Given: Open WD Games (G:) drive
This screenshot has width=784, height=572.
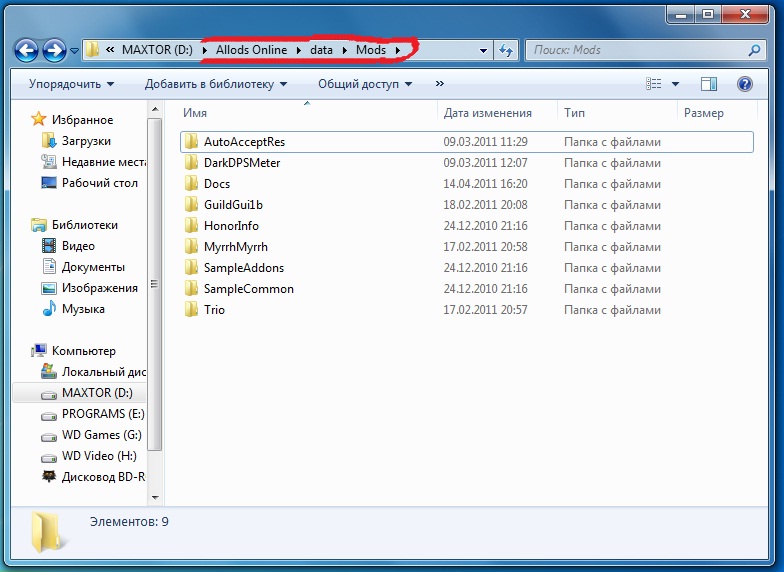Looking at the screenshot, I should 92,435.
